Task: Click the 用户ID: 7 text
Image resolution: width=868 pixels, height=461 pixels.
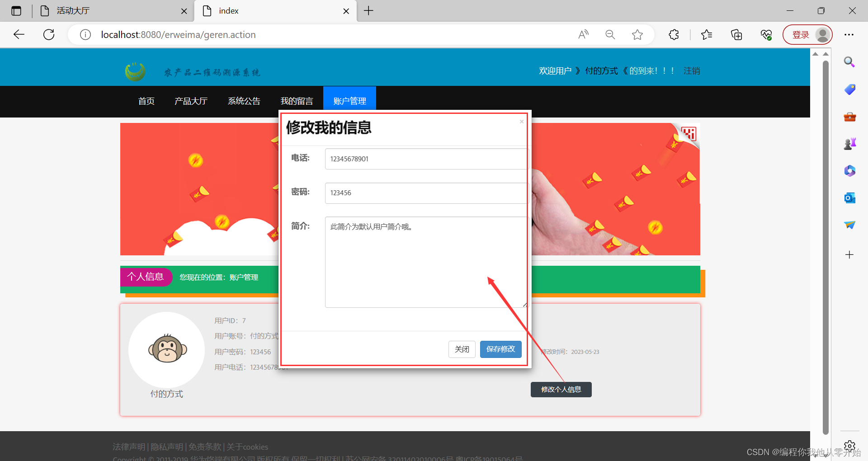Action: coord(230,320)
